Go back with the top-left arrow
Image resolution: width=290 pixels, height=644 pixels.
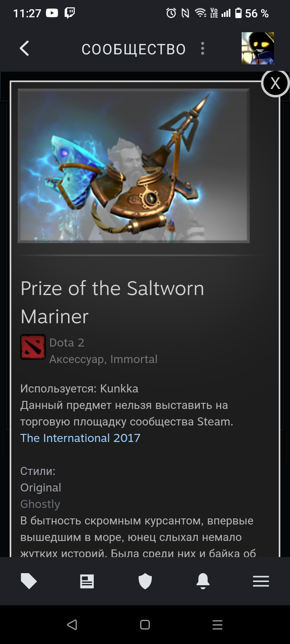(25, 49)
